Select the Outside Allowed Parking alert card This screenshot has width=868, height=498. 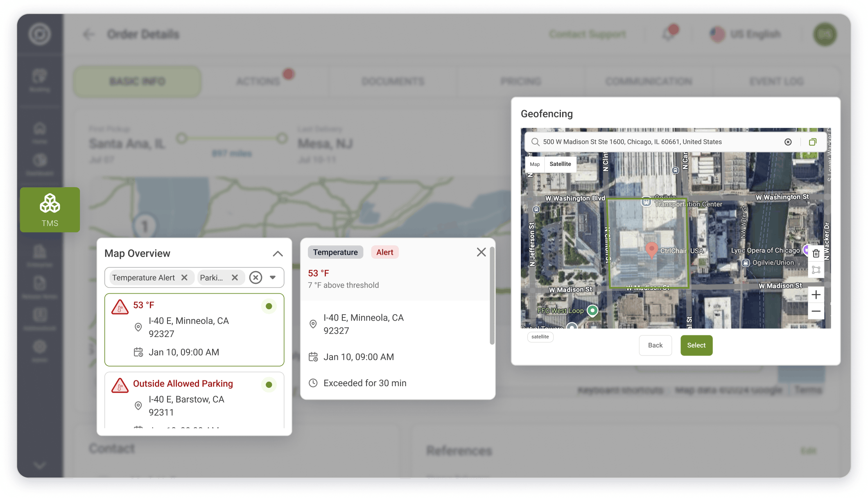click(x=194, y=400)
